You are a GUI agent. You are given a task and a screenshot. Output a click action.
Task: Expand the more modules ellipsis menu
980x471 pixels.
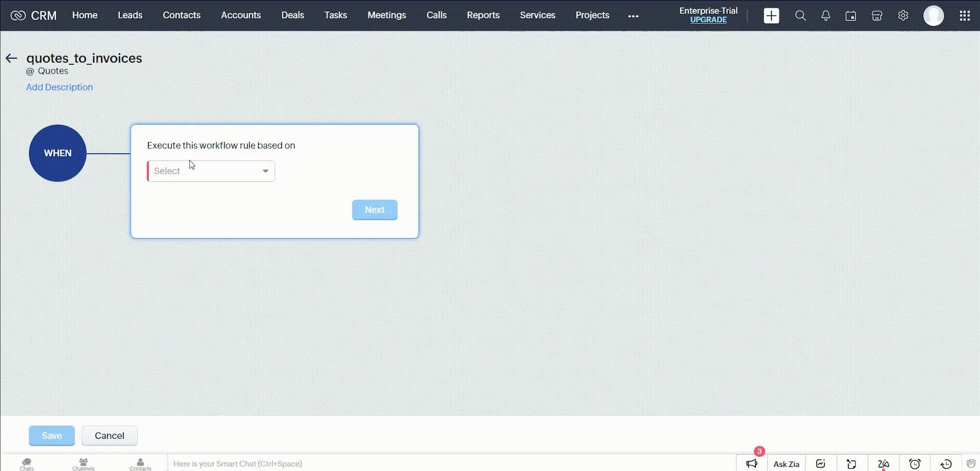coord(633,16)
